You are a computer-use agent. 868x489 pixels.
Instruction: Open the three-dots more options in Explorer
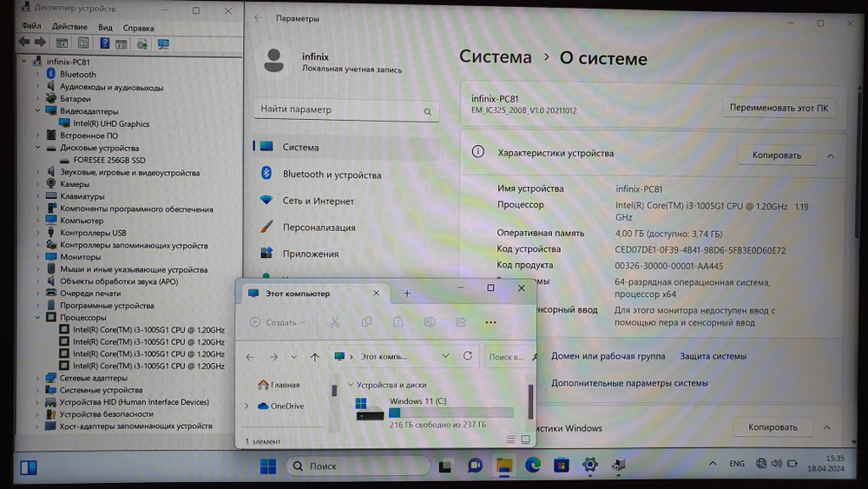(x=490, y=322)
